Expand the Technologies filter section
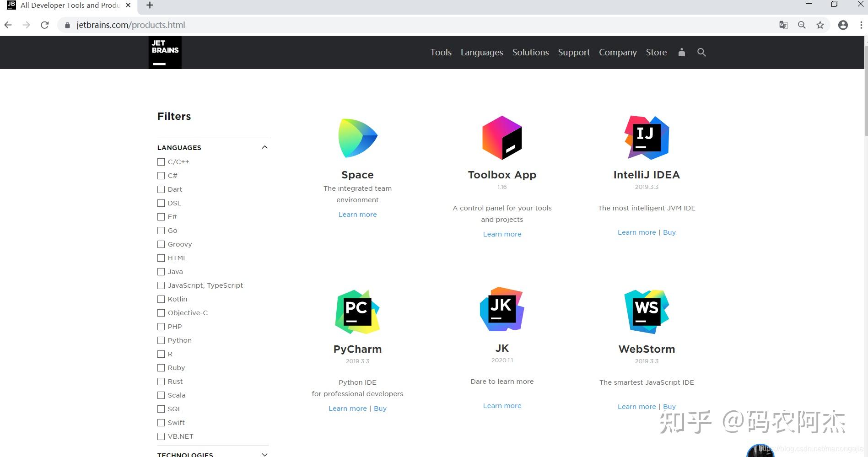The width and height of the screenshot is (868, 457). coord(264,454)
